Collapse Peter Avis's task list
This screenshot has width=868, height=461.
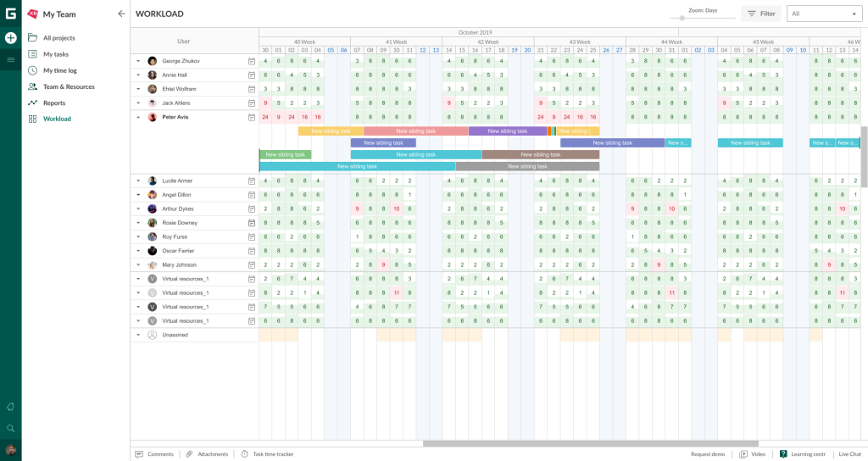pos(138,117)
